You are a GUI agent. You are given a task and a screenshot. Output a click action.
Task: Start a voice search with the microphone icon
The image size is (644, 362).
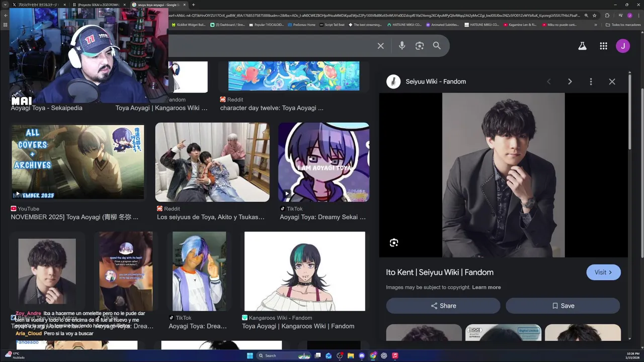point(401,46)
